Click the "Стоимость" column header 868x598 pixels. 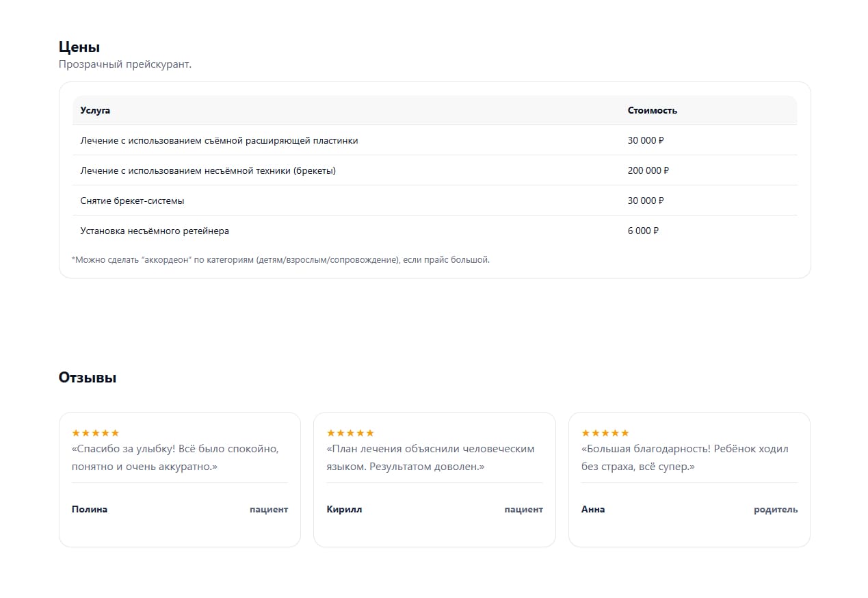click(x=652, y=110)
